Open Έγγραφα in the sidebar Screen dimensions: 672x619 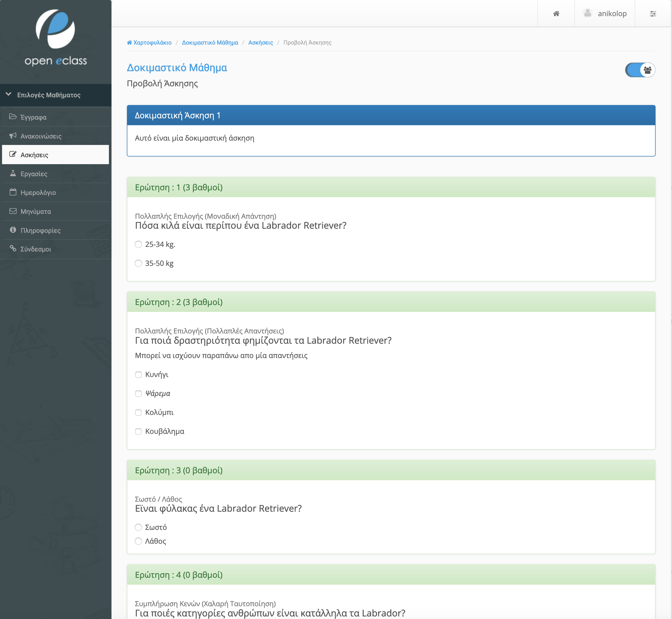pos(56,117)
